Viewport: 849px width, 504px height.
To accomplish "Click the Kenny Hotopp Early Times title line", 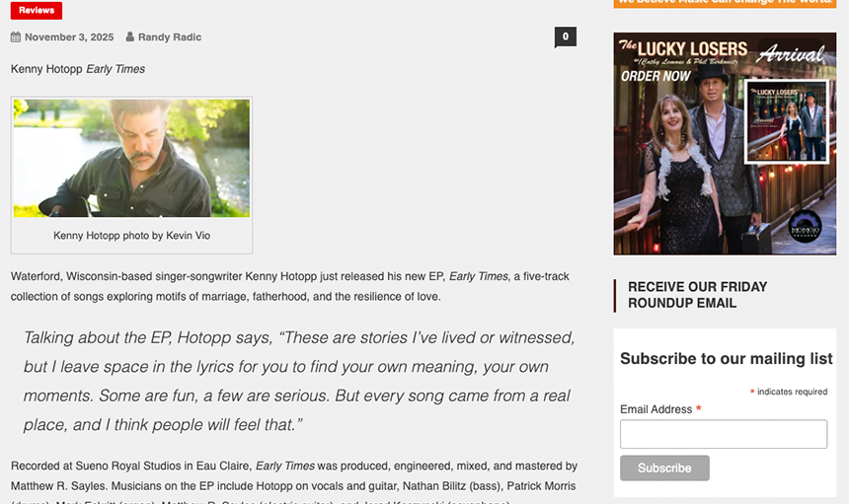I will [x=78, y=69].
